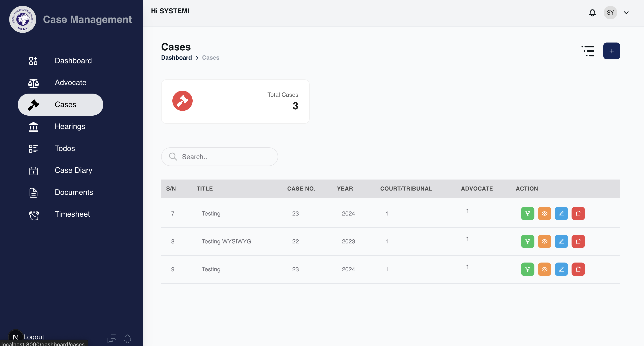Edit case 8 using the blue pencil button
Image resolution: width=644 pixels, height=346 pixels.
tap(561, 241)
